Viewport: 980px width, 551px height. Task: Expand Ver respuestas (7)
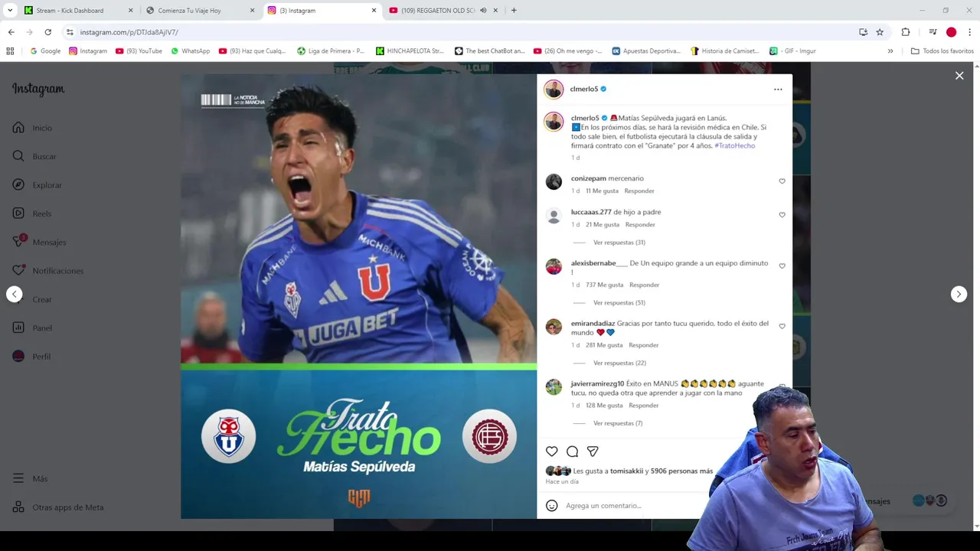click(617, 423)
